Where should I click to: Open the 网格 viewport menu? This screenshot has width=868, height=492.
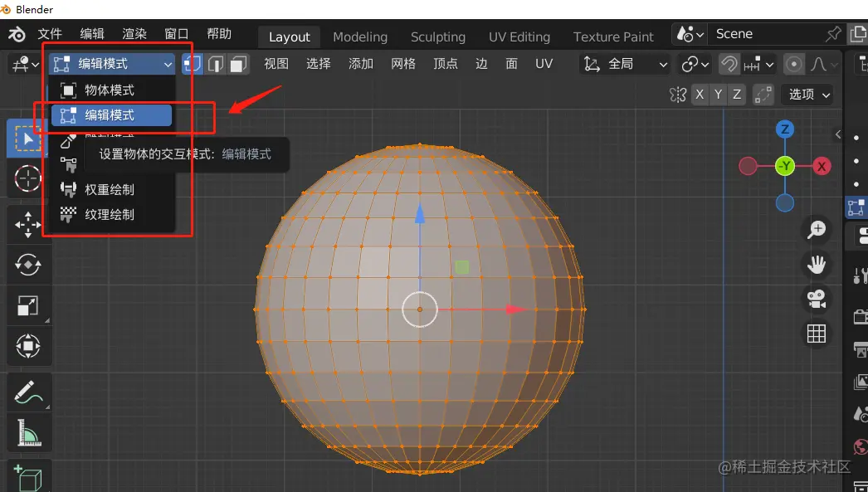(x=403, y=64)
